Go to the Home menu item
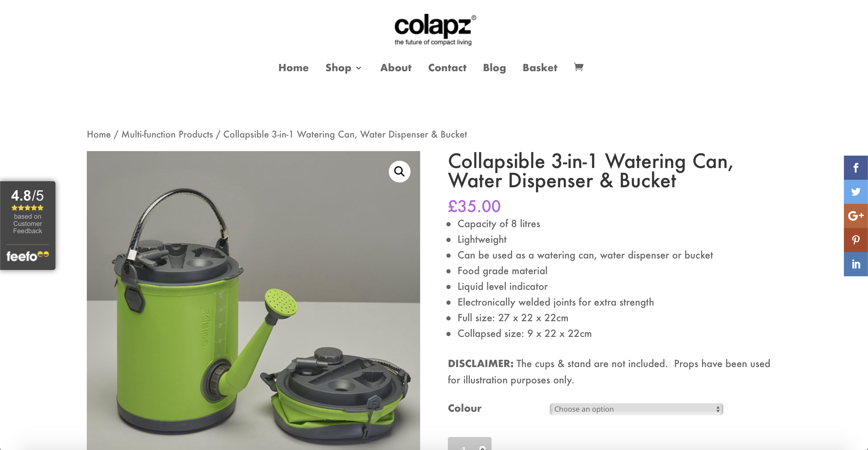 293,68
